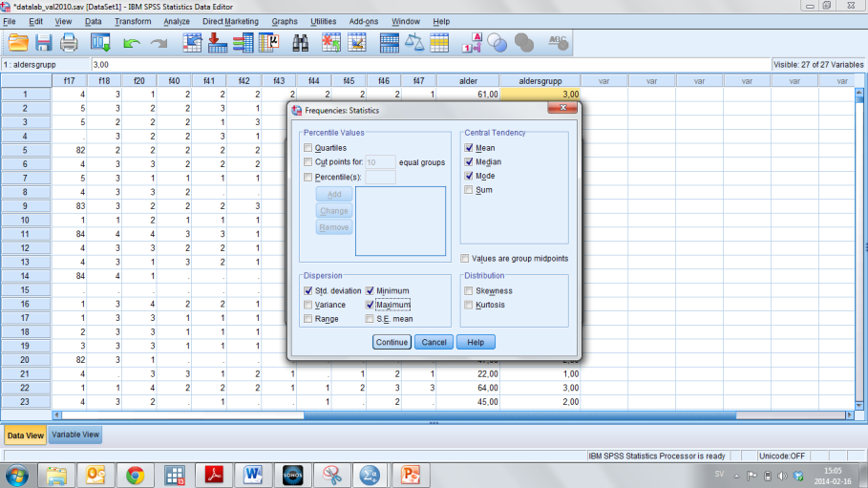Click the Insert cases icon

(x=331, y=43)
